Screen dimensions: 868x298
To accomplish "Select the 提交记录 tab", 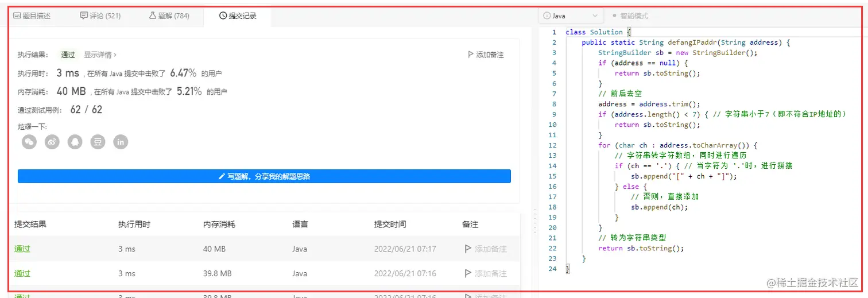I will click(238, 16).
